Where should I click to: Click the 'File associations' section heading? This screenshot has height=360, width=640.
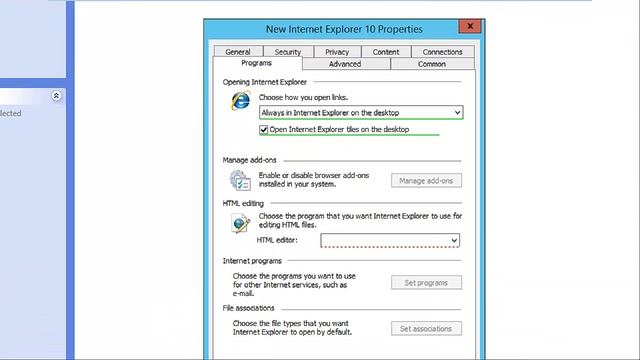tap(248, 308)
